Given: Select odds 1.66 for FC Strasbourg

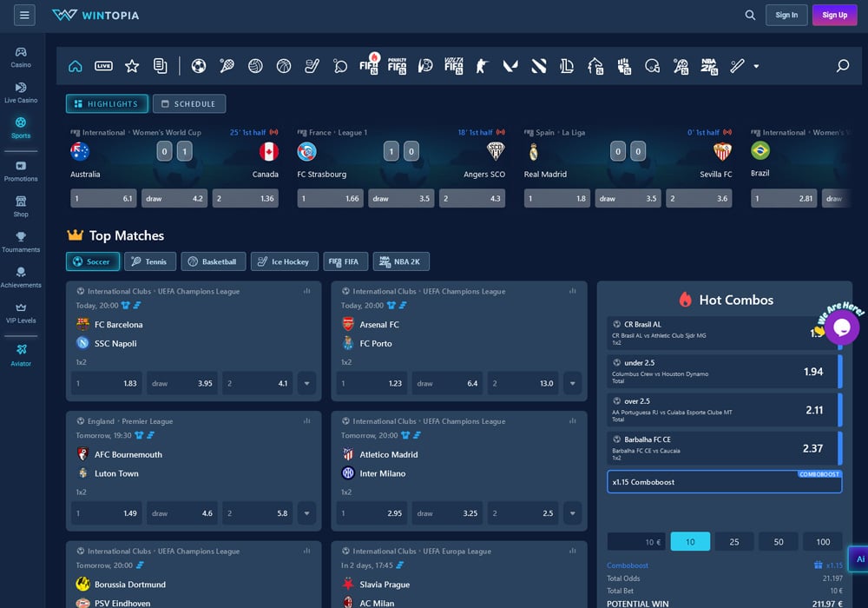Looking at the screenshot, I should (331, 198).
